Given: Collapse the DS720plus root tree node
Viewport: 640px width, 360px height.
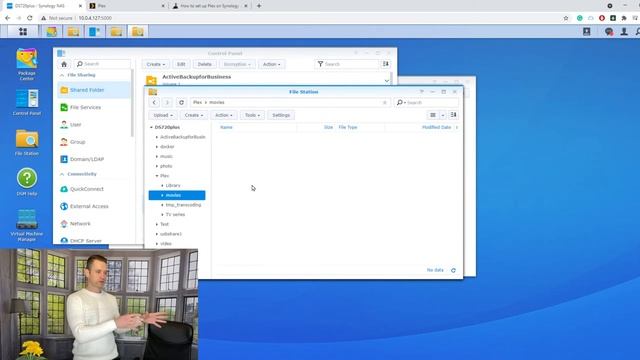Looking at the screenshot, I should coord(151,127).
